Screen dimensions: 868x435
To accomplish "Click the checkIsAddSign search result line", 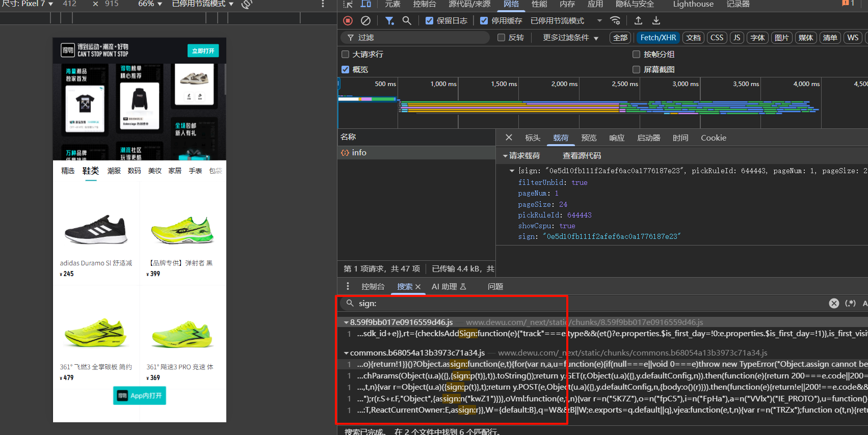I will point(607,334).
